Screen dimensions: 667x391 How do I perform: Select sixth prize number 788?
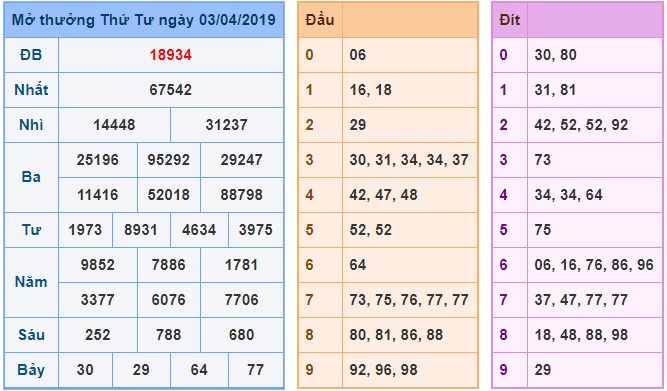(168, 335)
